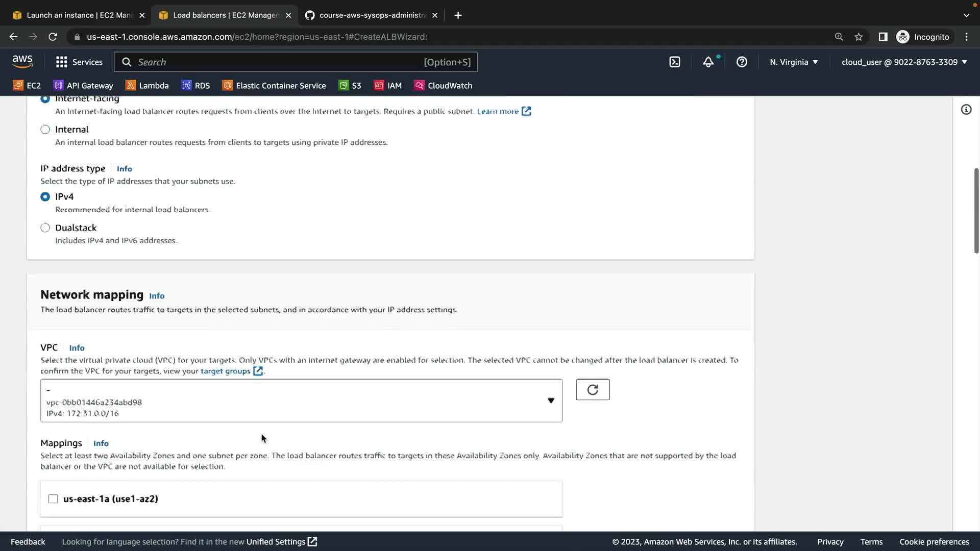The height and width of the screenshot is (551, 980).
Task: Open the CloudWatch shortcut
Action: pos(443,86)
